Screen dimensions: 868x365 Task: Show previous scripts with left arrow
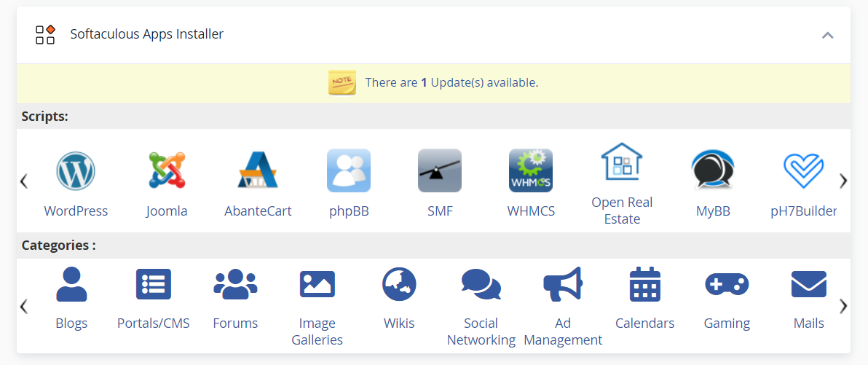pyautogui.click(x=24, y=181)
